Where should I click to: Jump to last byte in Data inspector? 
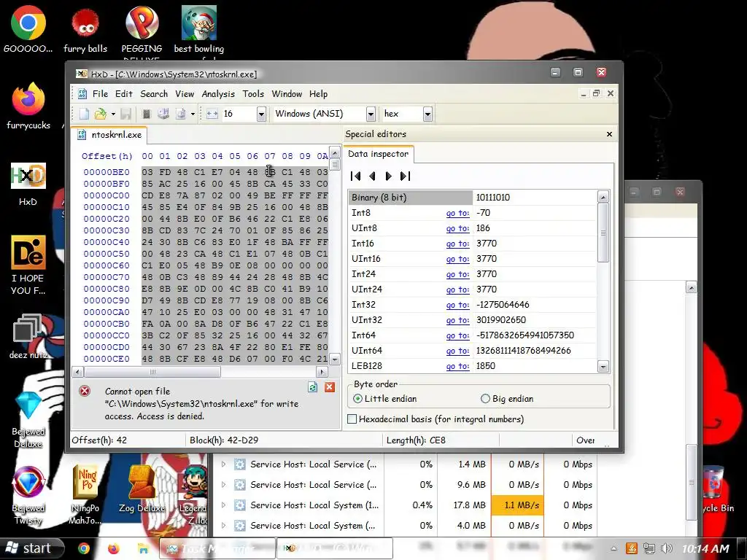405,176
